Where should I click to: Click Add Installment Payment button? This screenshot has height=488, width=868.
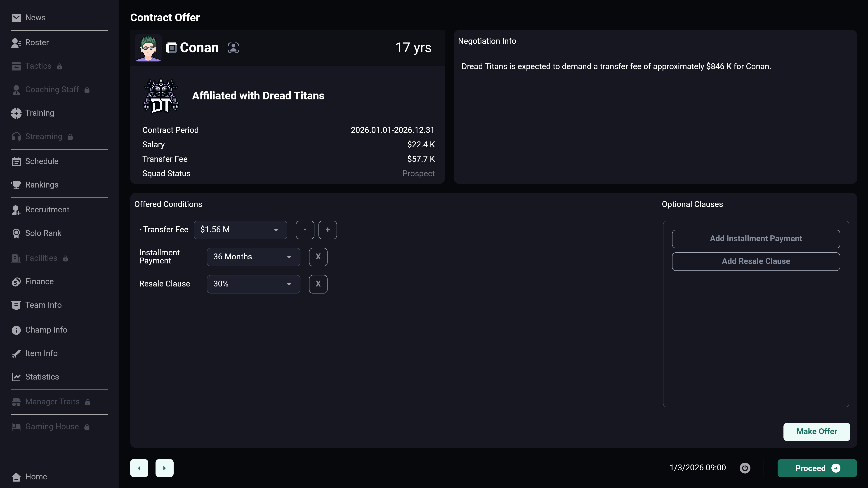[756, 239]
